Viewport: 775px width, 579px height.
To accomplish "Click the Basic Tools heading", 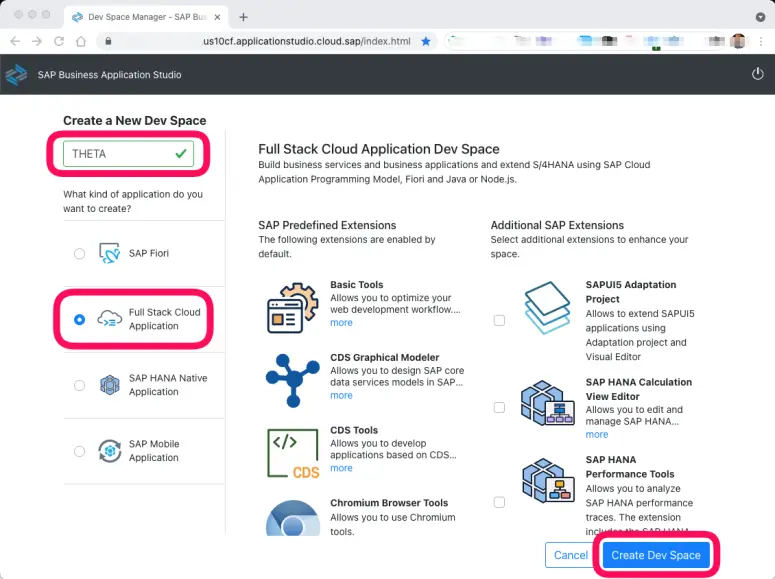I will pos(356,285).
